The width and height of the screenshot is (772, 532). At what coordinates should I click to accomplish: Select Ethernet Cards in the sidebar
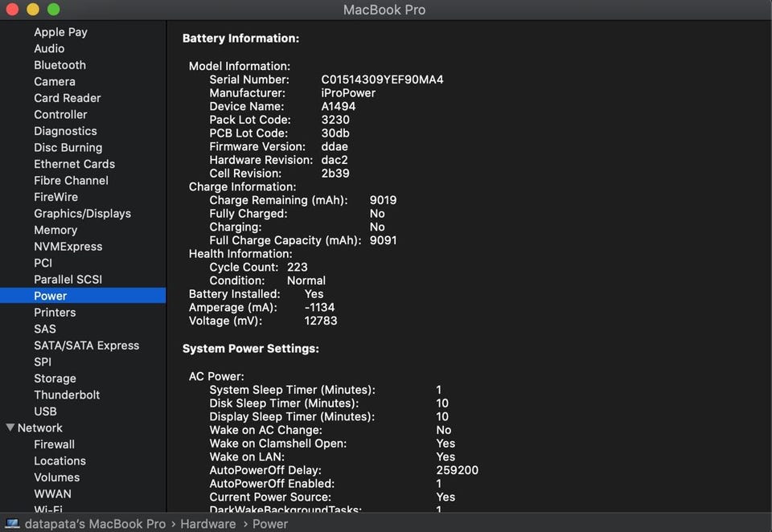tap(74, 164)
